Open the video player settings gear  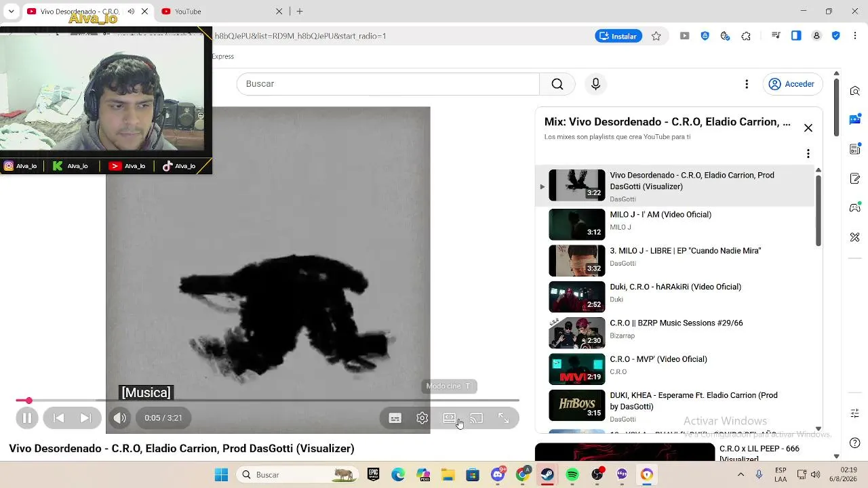click(x=422, y=418)
